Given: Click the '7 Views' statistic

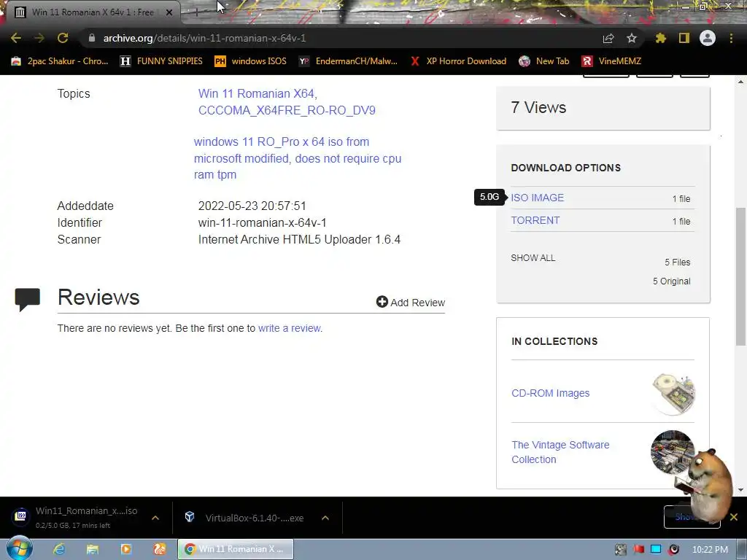Looking at the screenshot, I should [538, 108].
